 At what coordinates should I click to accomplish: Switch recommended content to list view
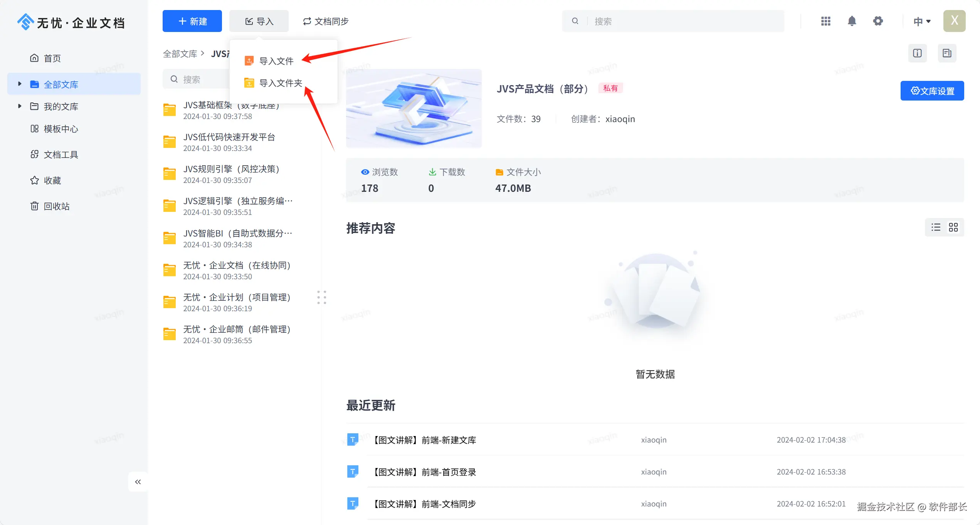point(936,227)
